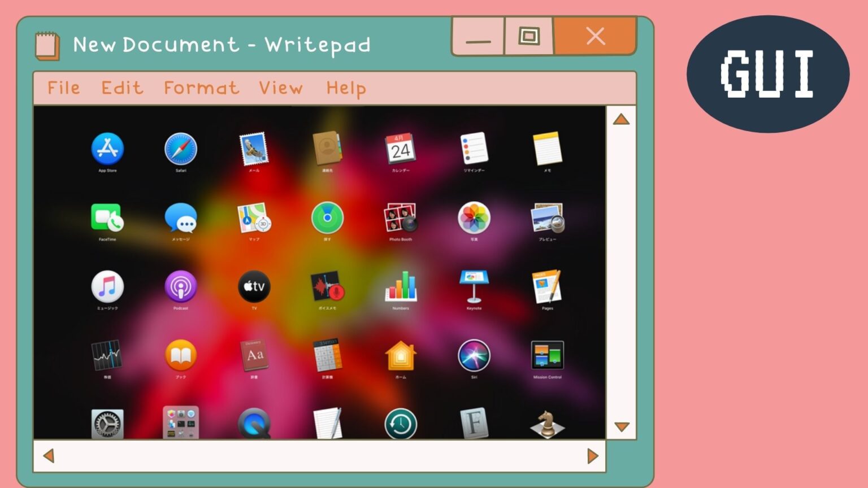Launch the Pages icon
The height and width of the screenshot is (488, 868).
(547, 286)
